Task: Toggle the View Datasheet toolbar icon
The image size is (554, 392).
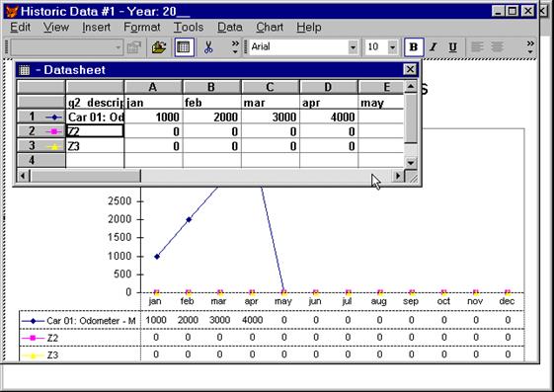Action: 184,47
